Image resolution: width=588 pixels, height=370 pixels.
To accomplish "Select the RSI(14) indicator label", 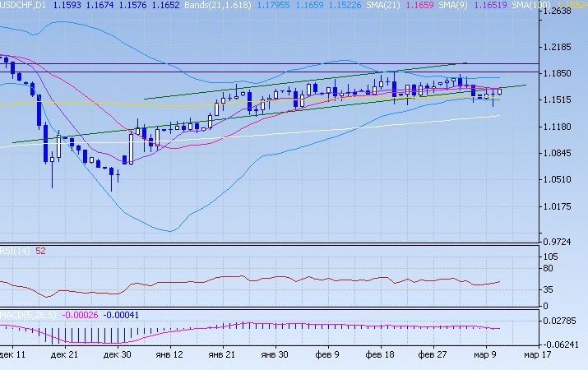I will [14, 251].
